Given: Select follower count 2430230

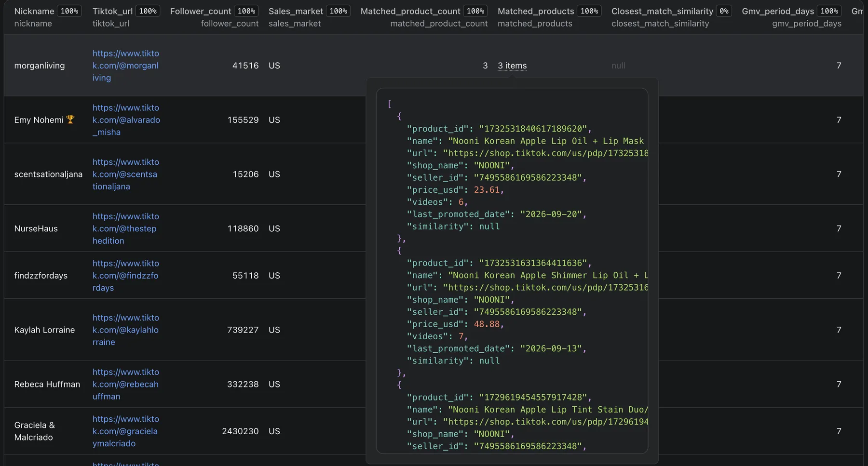Looking at the screenshot, I should pyautogui.click(x=240, y=431).
